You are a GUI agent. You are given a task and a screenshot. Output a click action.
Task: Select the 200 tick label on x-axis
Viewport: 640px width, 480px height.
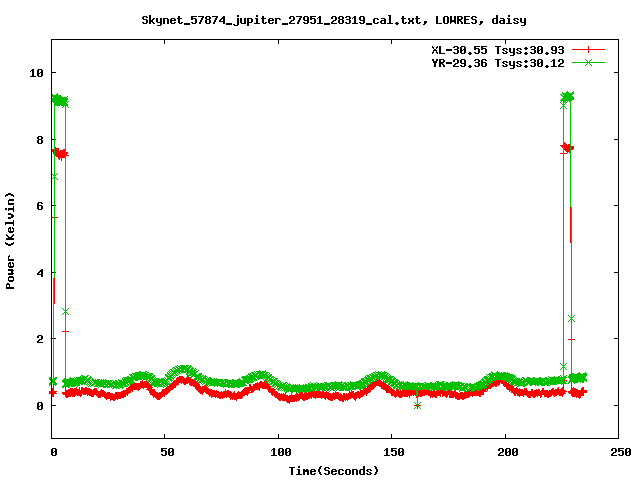tap(505, 452)
